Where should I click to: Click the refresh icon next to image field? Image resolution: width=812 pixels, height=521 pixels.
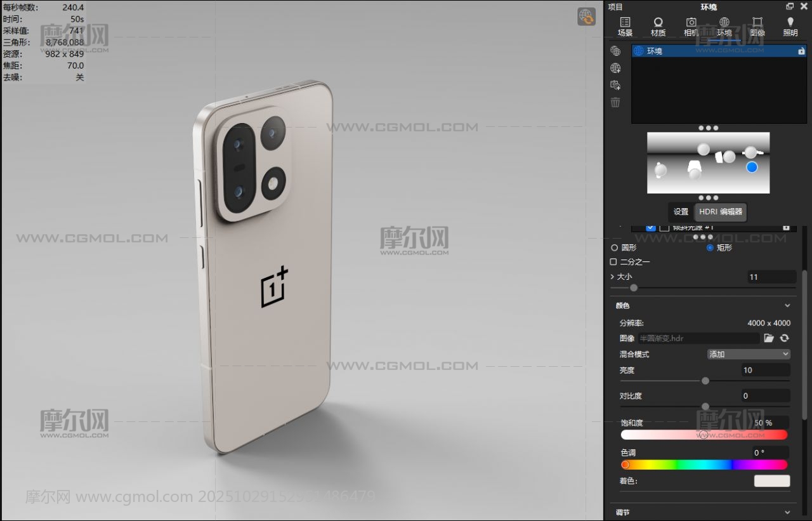(x=785, y=338)
